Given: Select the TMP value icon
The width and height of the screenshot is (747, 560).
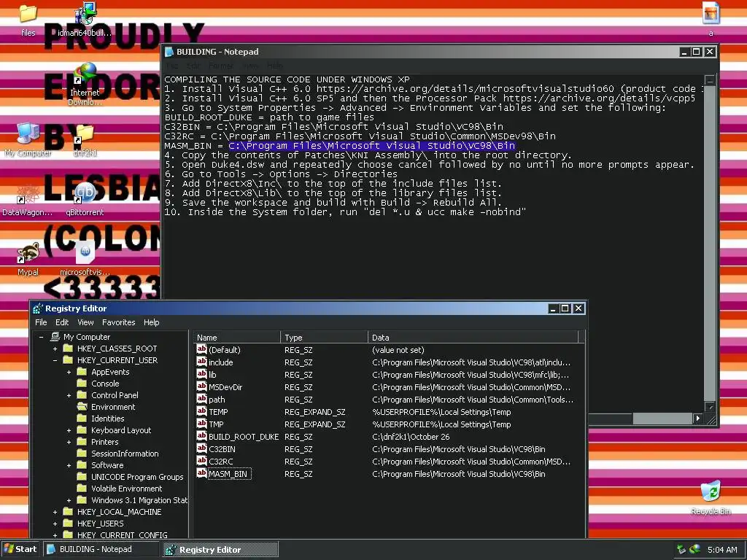Looking at the screenshot, I should click(201, 424).
